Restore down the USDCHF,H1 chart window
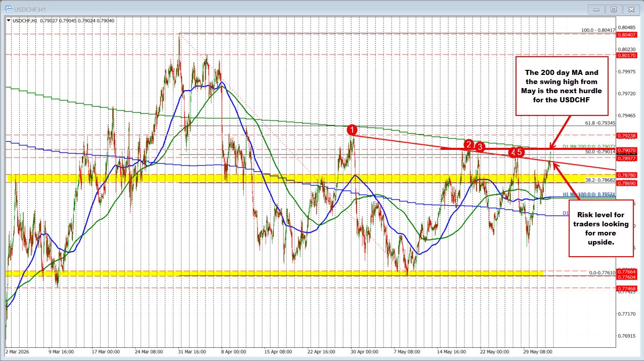This screenshot has height=361, width=644. click(614, 9)
